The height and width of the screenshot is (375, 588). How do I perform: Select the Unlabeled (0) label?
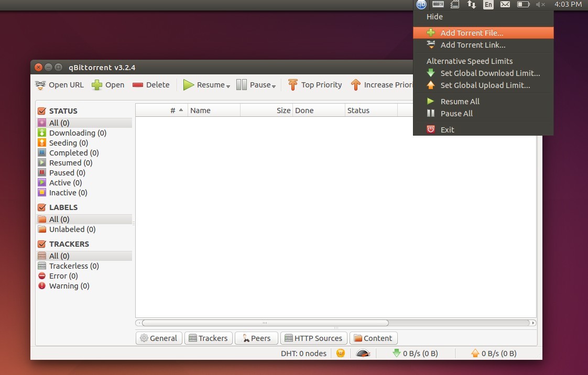tap(84, 229)
